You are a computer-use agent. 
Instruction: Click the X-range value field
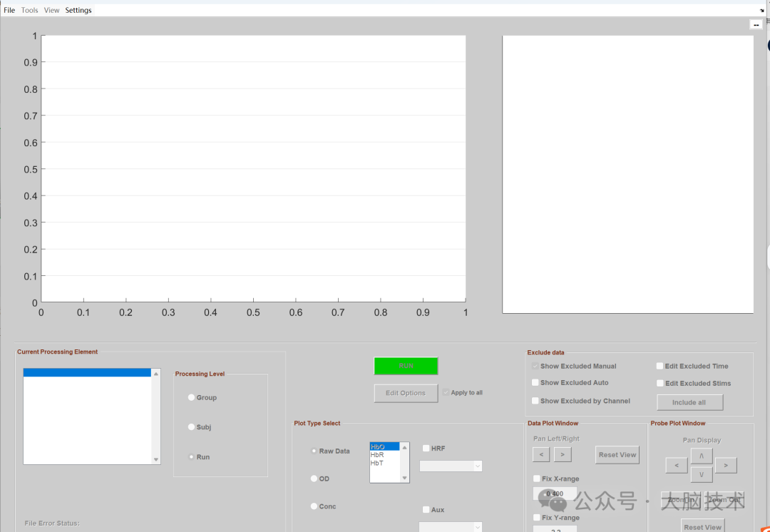coord(555,493)
